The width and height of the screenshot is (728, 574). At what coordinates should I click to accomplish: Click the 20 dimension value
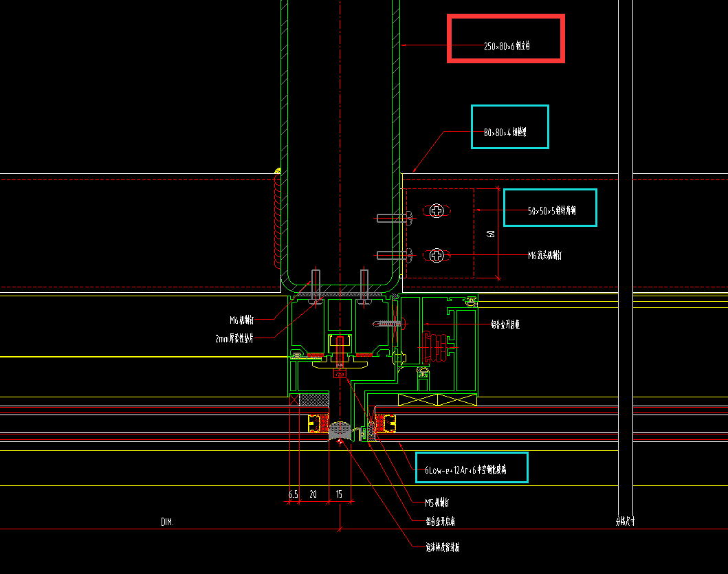click(313, 494)
